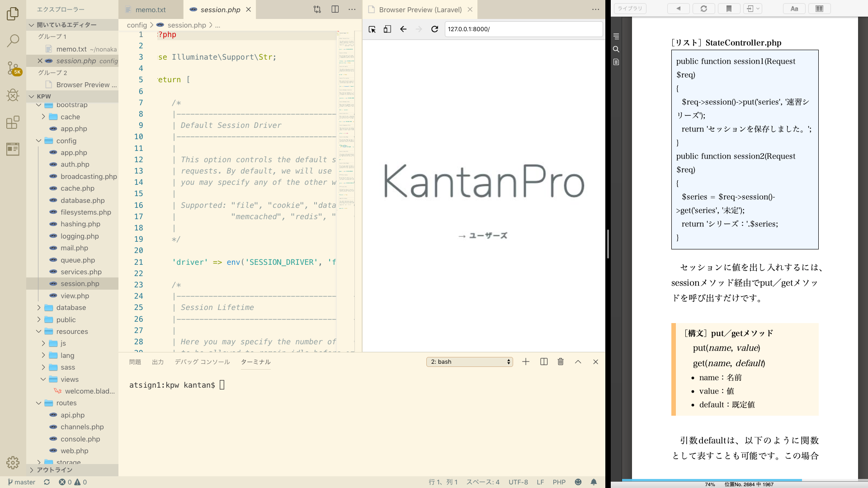Expand the outline section at bottom
Image resolution: width=868 pixels, height=488 pixels.
click(72, 470)
